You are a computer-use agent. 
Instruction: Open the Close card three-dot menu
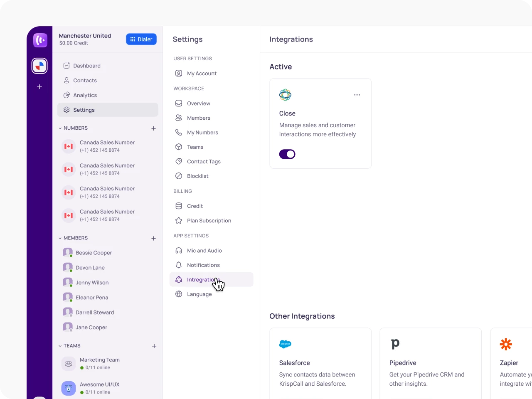[x=357, y=95]
